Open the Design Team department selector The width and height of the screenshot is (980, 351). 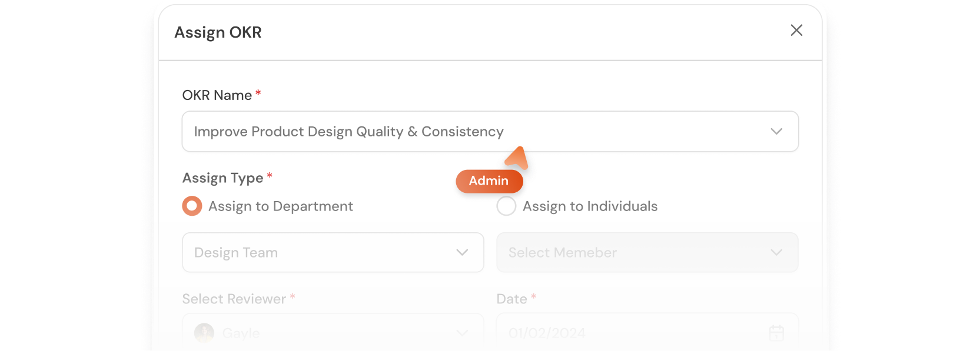[x=333, y=252]
